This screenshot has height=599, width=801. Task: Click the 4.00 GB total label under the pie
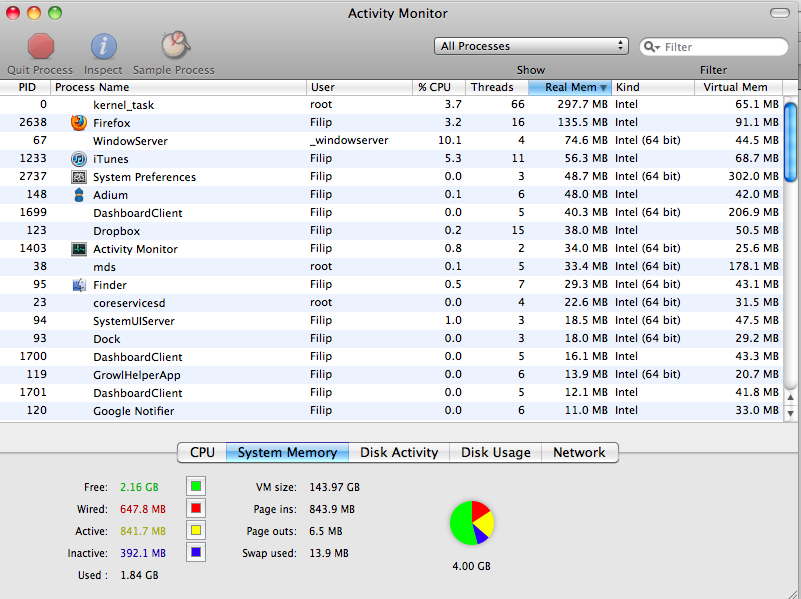pos(472,566)
